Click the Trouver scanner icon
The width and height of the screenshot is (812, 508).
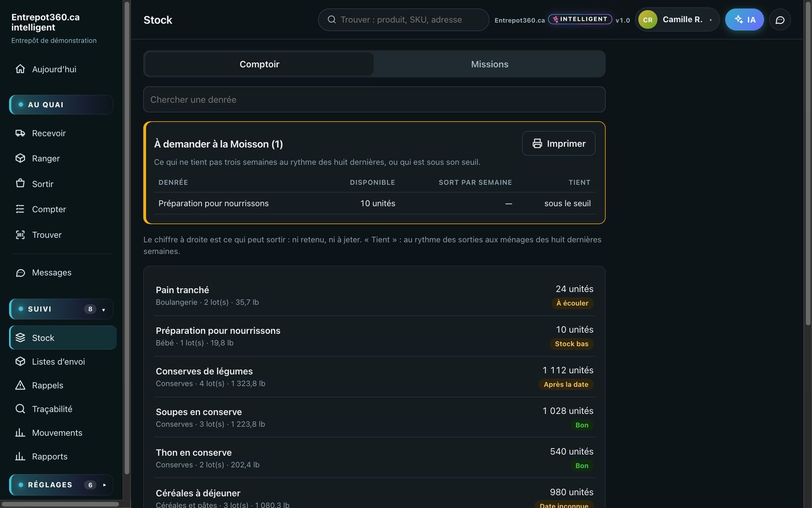[20, 235]
